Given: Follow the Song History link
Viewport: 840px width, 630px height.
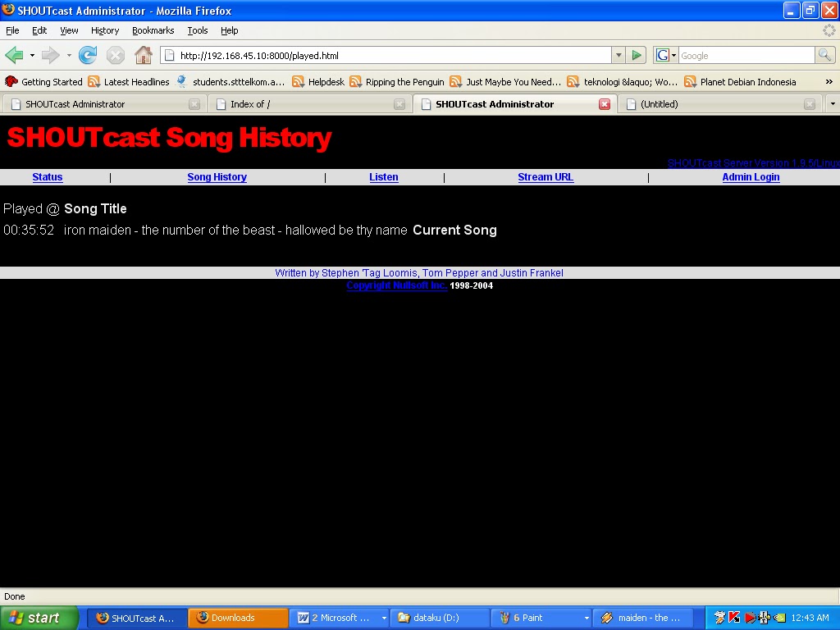Looking at the screenshot, I should (x=217, y=177).
